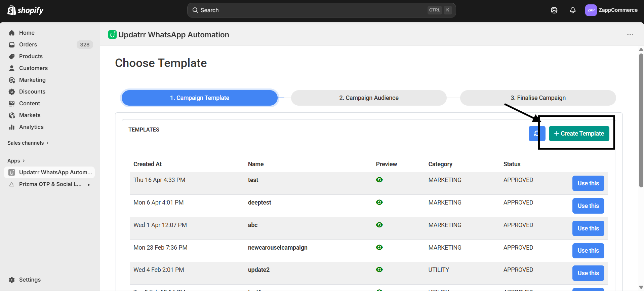644x291 pixels.
Task: Click the Updatrr app logo icon in header
Action: point(112,35)
